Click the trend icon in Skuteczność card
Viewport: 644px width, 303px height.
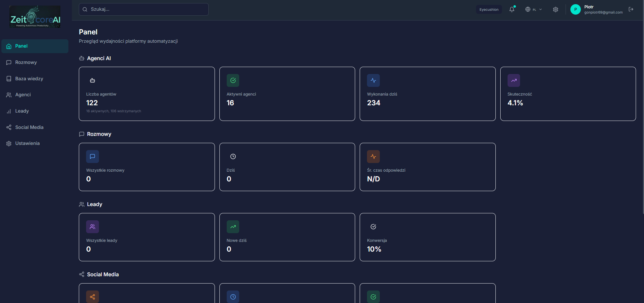click(x=514, y=81)
